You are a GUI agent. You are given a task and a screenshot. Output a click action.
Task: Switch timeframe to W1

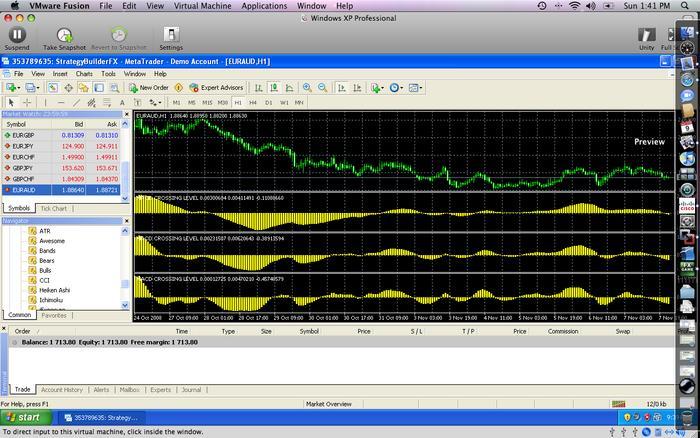(284, 103)
